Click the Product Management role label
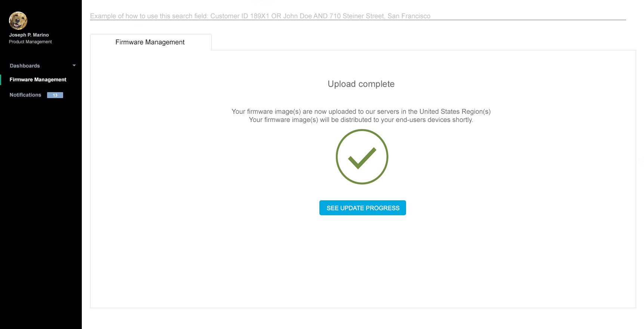 [x=30, y=42]
